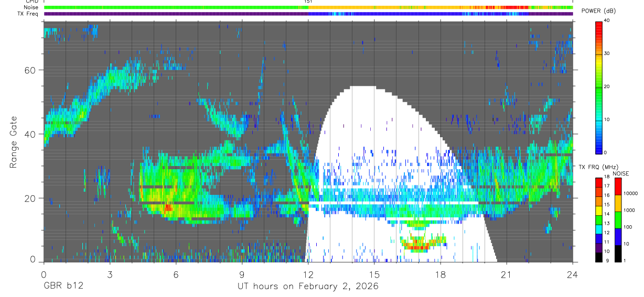Pick the yellow segment of TX FRQ scale

(599, 210)
